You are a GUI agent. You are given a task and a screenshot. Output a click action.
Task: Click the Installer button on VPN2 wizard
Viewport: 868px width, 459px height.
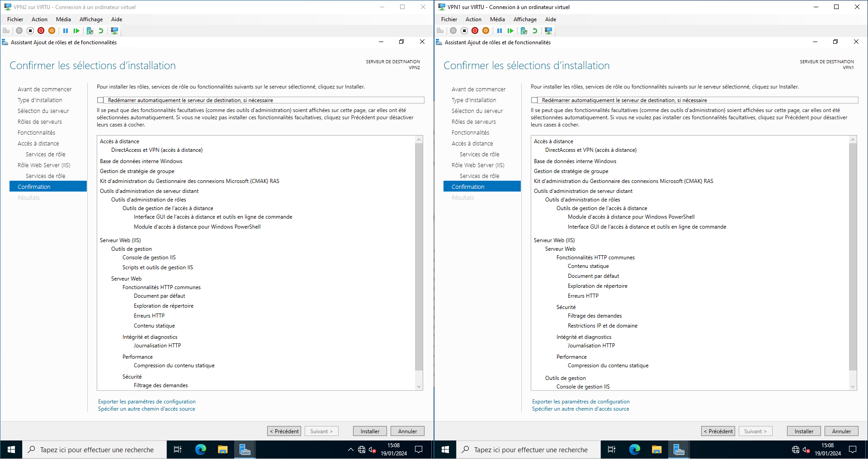click(369, 431)
